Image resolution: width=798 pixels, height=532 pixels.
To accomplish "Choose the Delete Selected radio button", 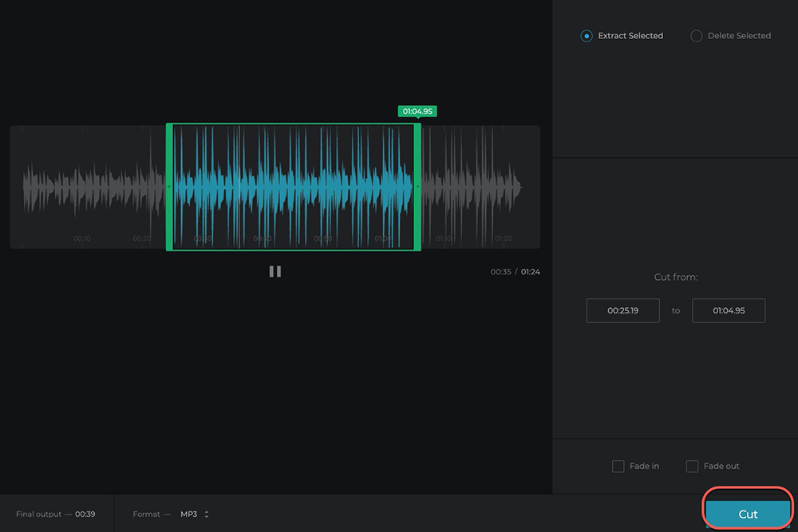I will 696,36.
